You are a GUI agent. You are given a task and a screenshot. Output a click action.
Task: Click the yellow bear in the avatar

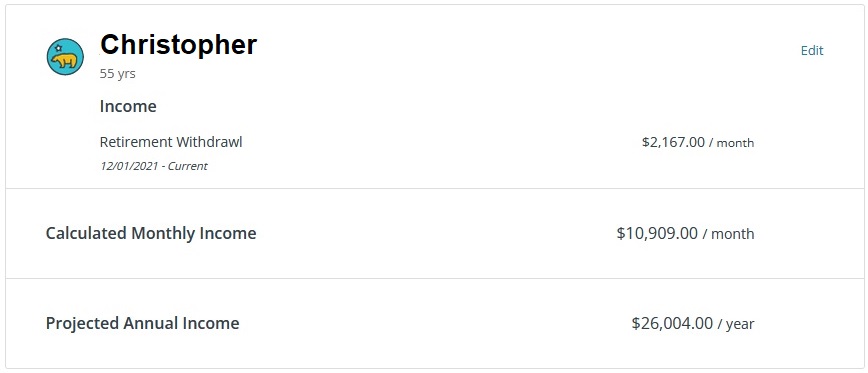point(65,60)
